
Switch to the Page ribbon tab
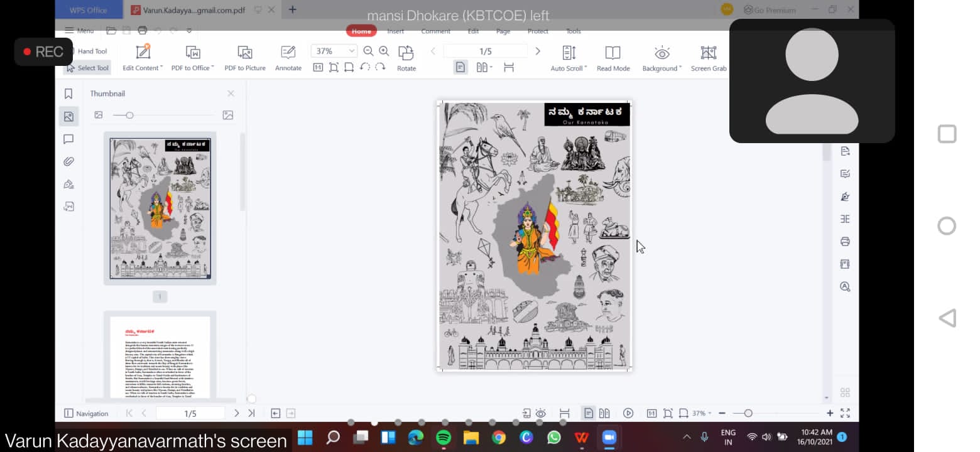(x=503, y=31)
